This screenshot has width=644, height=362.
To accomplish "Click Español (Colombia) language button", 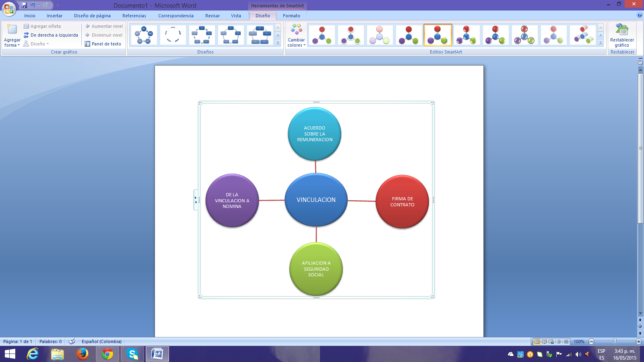I will tap(101, 341).
